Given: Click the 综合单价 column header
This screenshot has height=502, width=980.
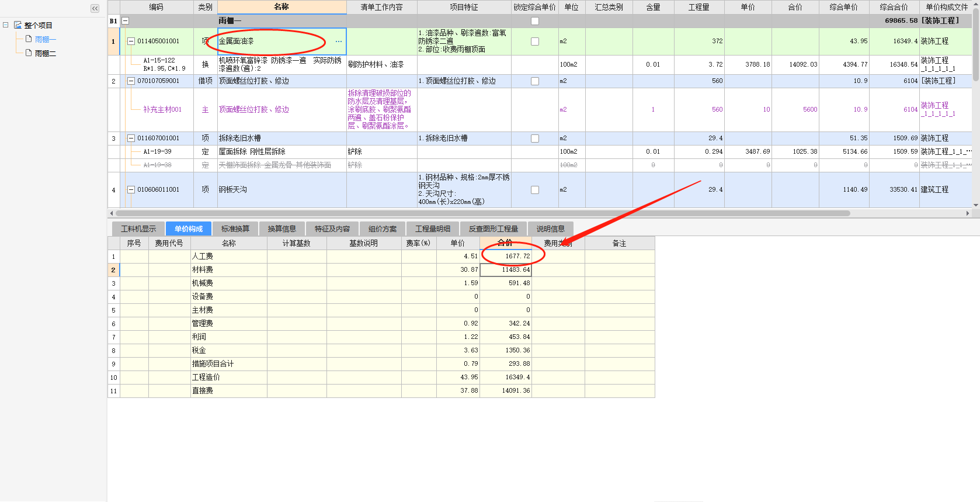Looking at the screenshot, I should tap(843, 7).
